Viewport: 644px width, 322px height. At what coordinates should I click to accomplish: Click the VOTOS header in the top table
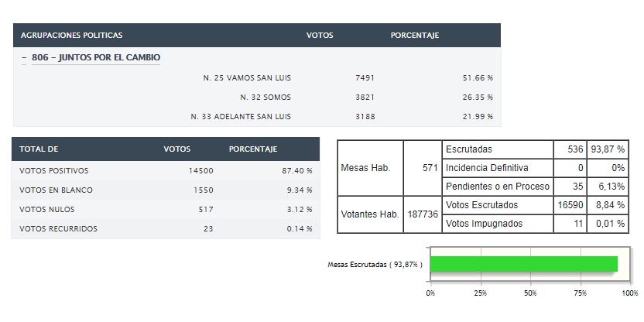320,36
